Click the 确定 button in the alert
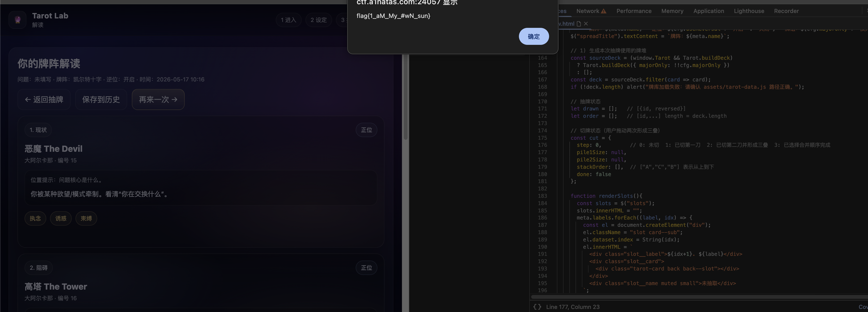 (x=534, y=36)
